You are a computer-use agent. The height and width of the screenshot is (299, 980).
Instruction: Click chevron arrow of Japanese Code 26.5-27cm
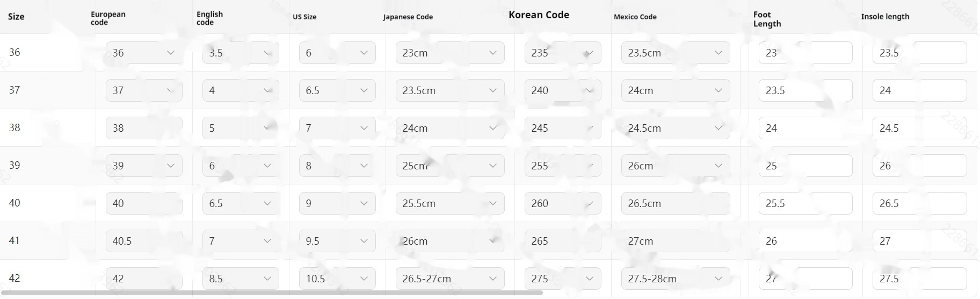coord(493,279)
